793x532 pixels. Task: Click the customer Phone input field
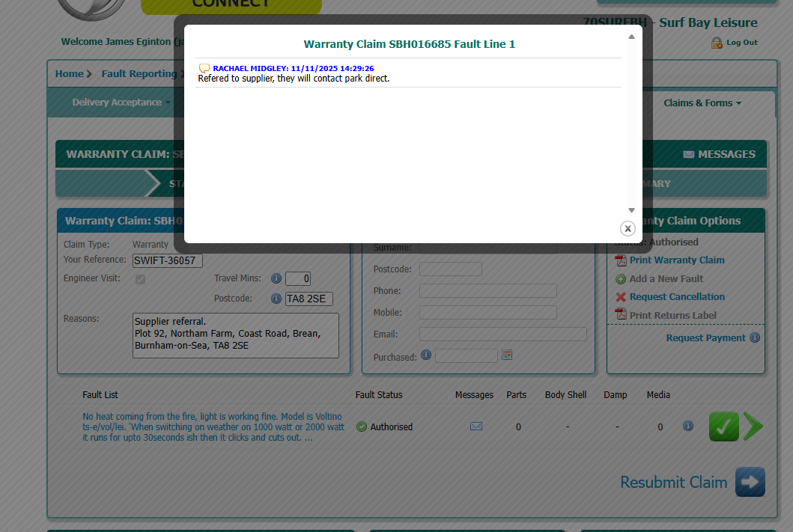point(488,290)
